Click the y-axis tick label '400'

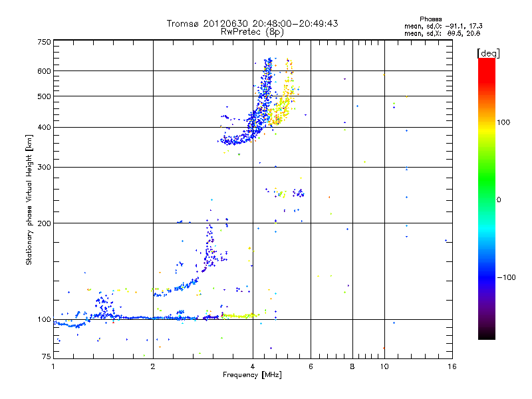(44, 128)
